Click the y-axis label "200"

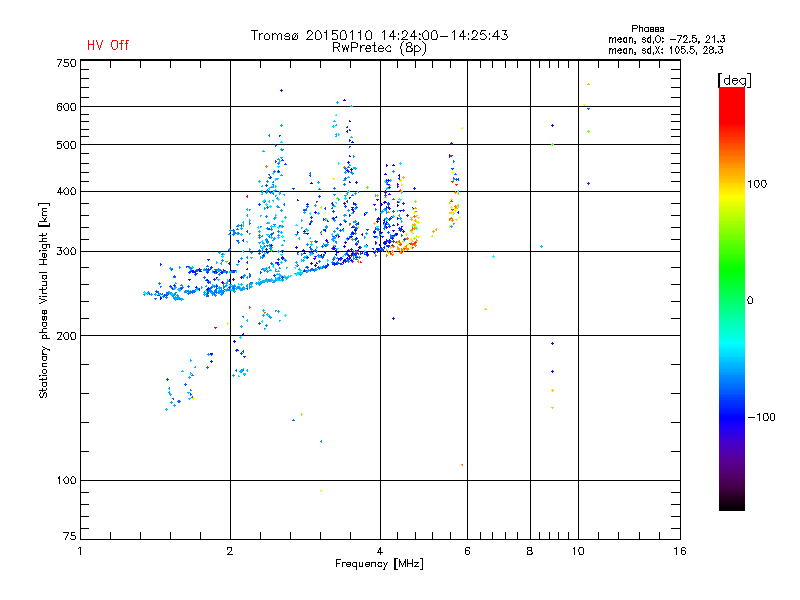click(x=66, y=336)
